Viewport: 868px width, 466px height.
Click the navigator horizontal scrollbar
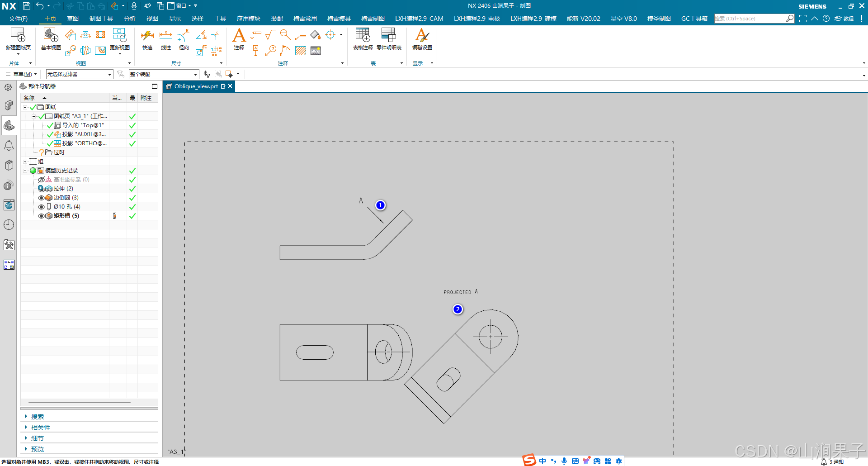[x=80, y=402]
